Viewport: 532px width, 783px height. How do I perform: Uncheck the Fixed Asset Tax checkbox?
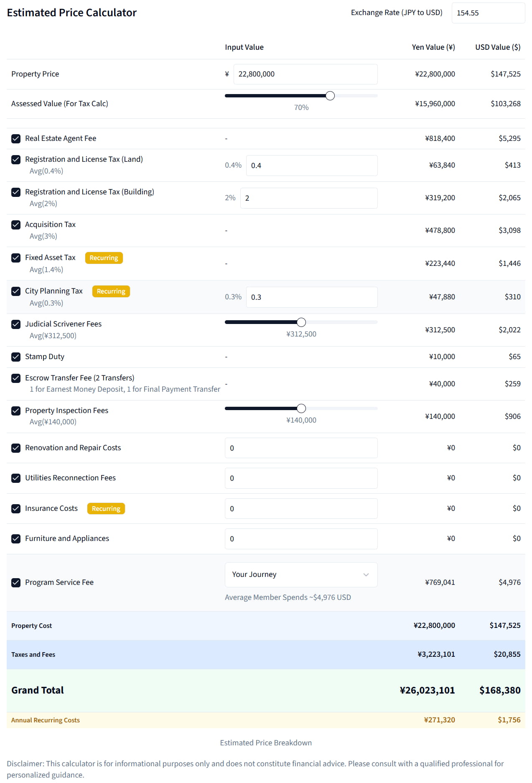coord(16,258)
